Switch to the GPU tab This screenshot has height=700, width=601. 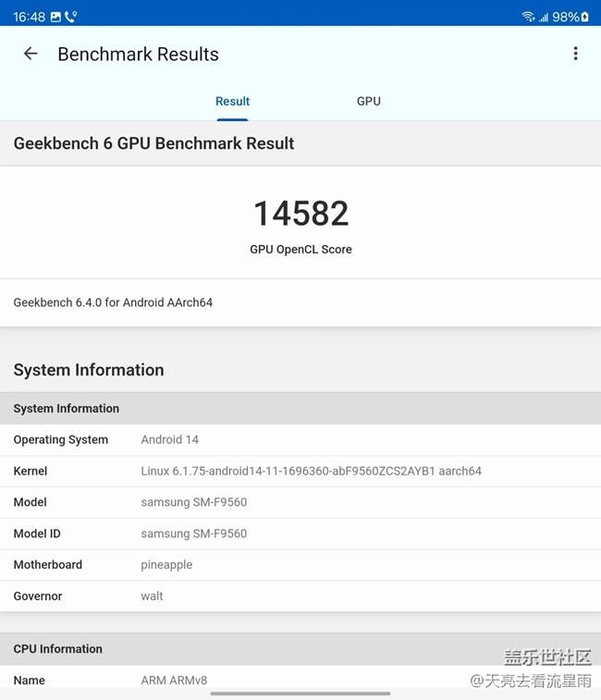point(368,102)
